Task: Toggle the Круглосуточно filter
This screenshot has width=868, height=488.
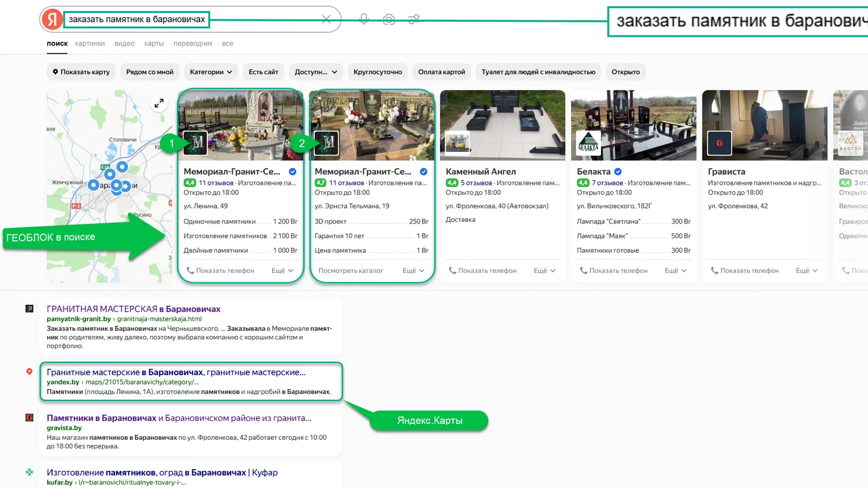Action: point(378,72)
